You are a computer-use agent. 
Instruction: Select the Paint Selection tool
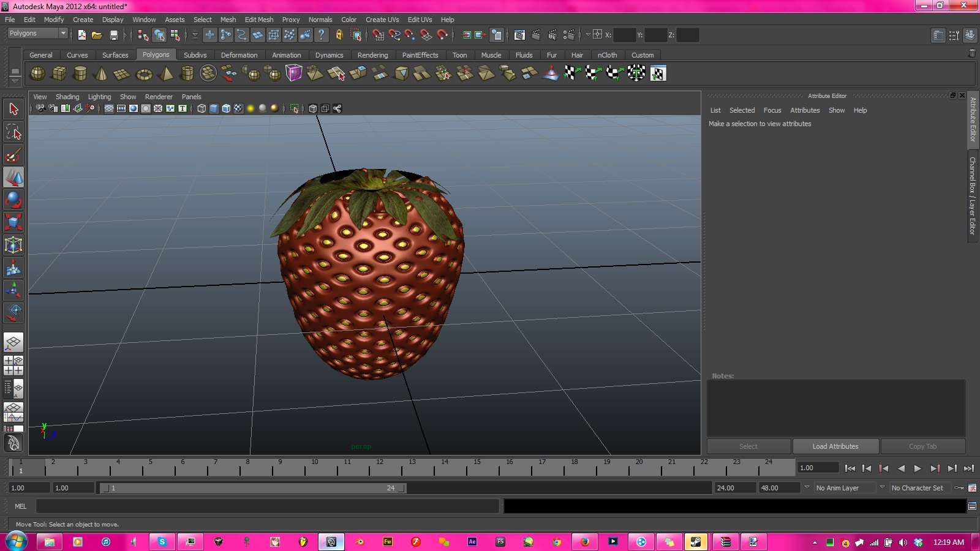[x=13, y=155]
